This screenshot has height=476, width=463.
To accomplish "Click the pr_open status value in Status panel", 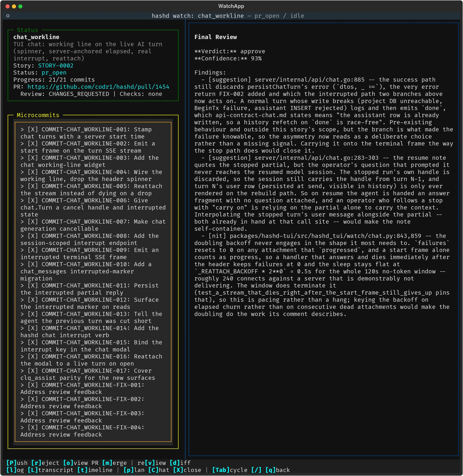I will point(54,73).
